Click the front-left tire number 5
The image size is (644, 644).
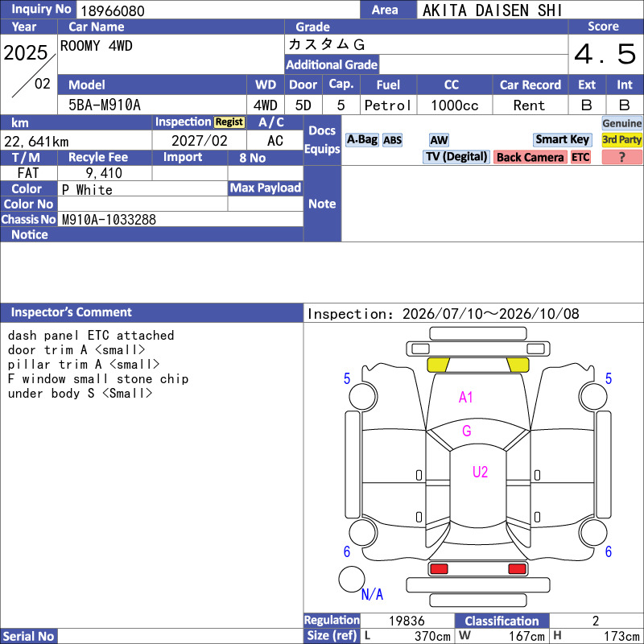coord(347,378)
